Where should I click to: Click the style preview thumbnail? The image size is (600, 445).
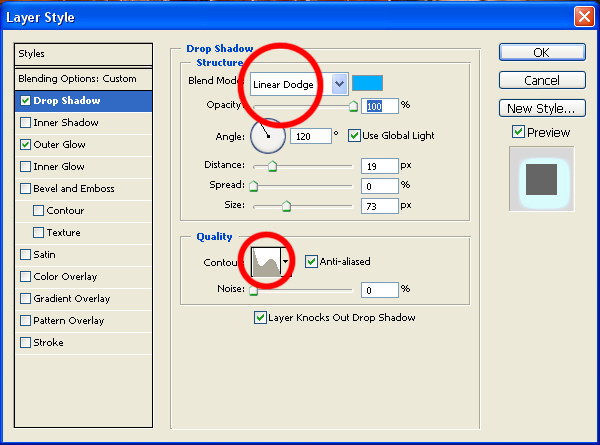pyautogui.click(x=541, y=179)
